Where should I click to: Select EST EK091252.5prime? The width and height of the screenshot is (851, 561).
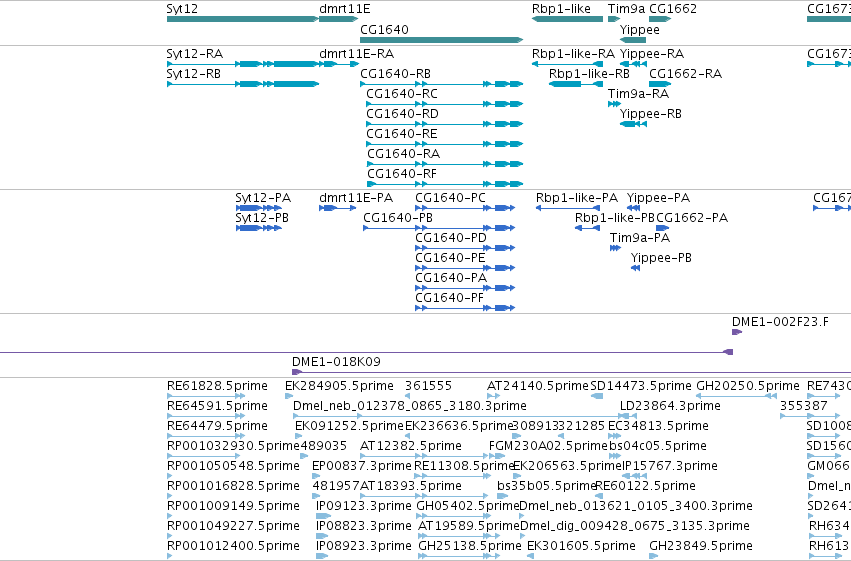(298, 436)
